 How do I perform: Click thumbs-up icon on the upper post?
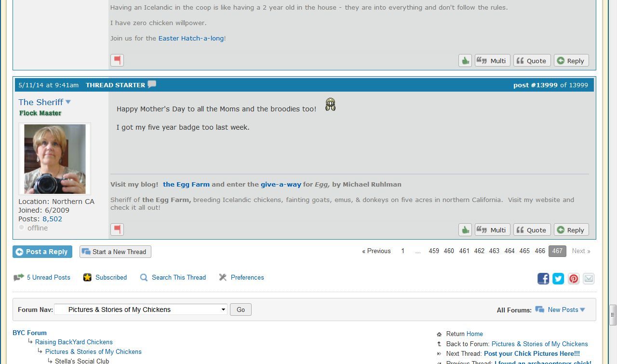point(465,61)
